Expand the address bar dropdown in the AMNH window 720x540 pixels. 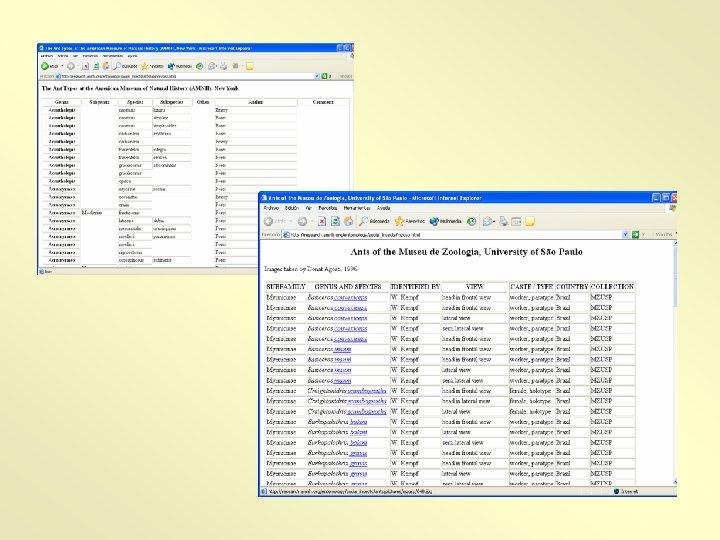(x=318, y=75)
